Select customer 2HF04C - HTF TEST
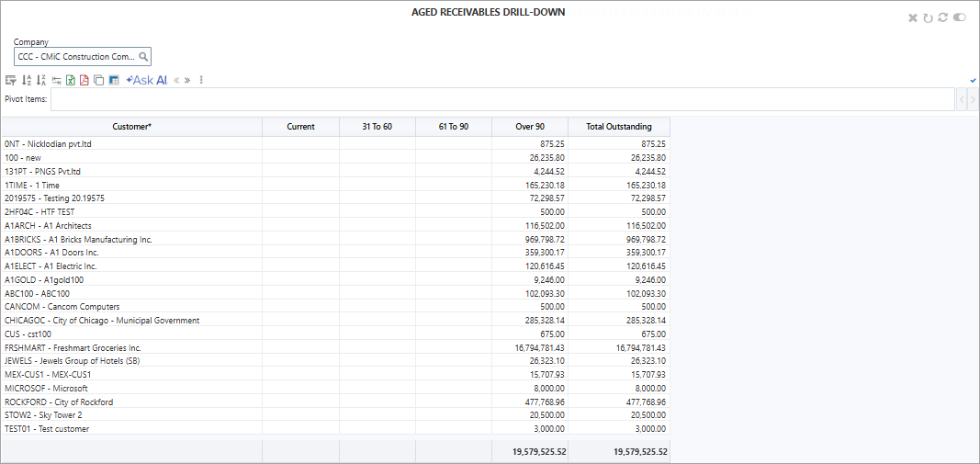Image resolution: width=980 pixels, height=464 pixels. click(39, 212)
